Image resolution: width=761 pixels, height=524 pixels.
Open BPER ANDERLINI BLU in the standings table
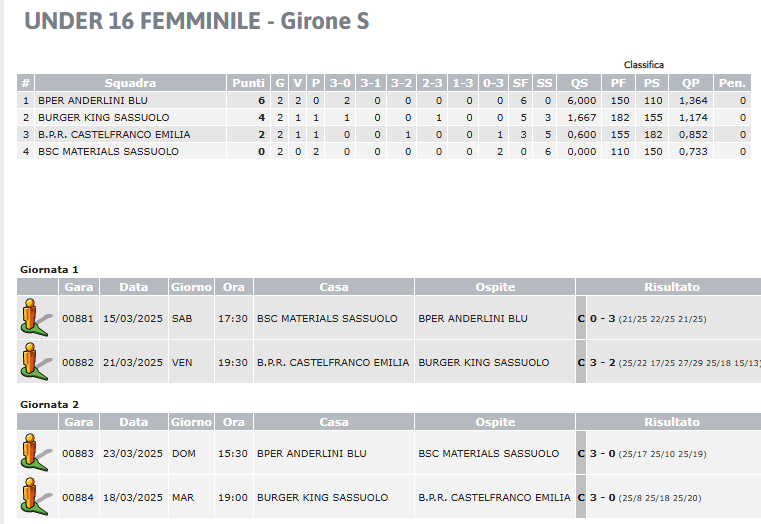tap(93, 100)
